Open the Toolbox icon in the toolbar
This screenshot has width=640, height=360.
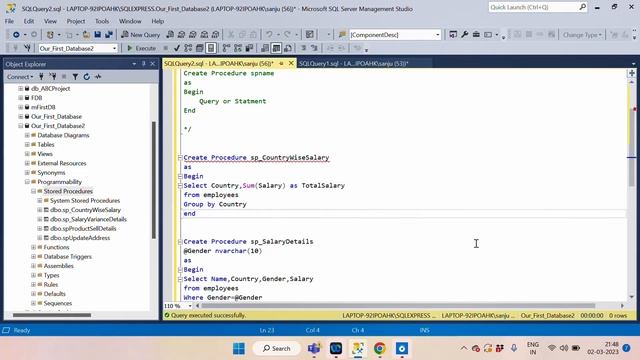476,35
